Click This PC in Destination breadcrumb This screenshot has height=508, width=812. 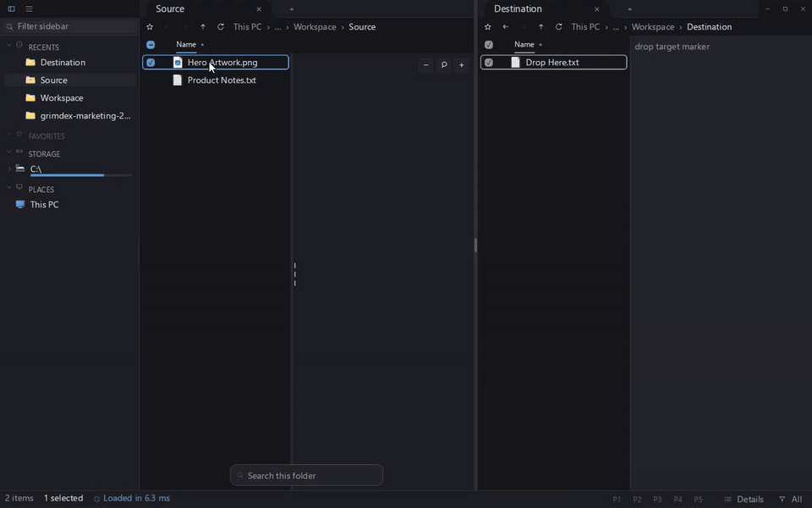(585, 27)
